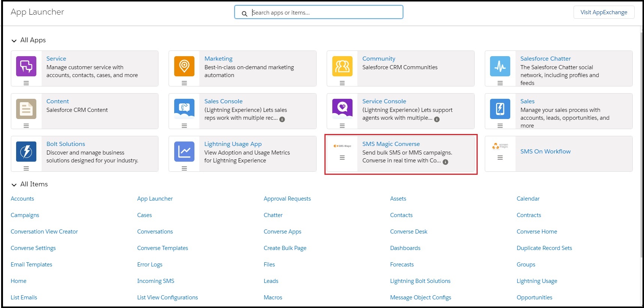Image resolution: width=644 pixels, height=308 pixels.
Task: Open the Chatter item
Action: tap(273, 215)
